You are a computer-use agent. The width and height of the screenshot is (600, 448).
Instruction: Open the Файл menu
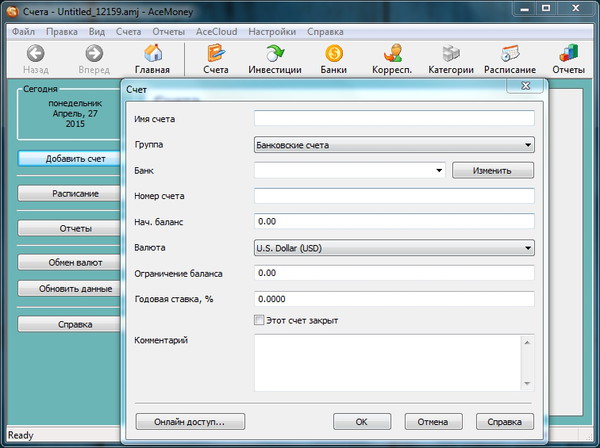coord(22,31)
